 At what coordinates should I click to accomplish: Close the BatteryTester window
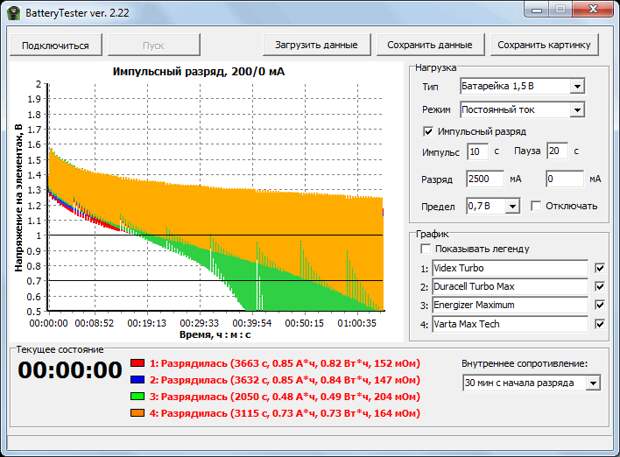[593, 9]
